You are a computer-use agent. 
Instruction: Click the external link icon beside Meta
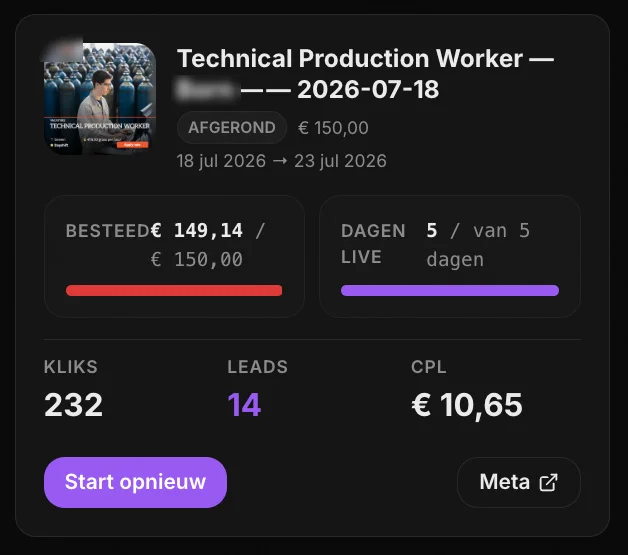(x=548, y=482)
